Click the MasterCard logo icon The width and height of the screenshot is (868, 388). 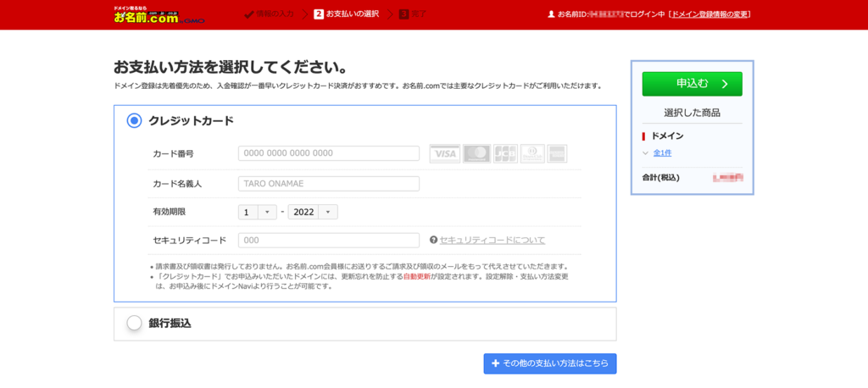click(x=476, y=153)
